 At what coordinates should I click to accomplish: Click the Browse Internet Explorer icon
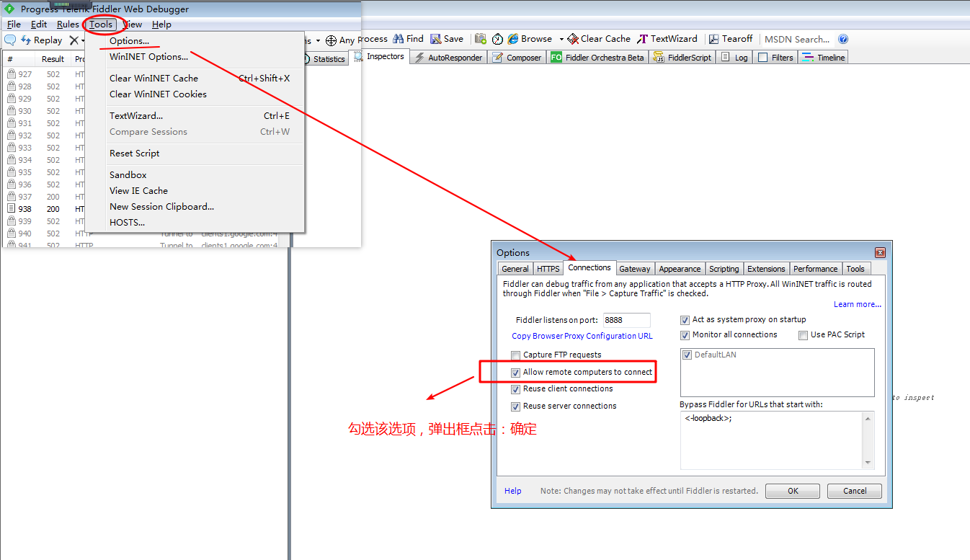(x=513, y=39)
